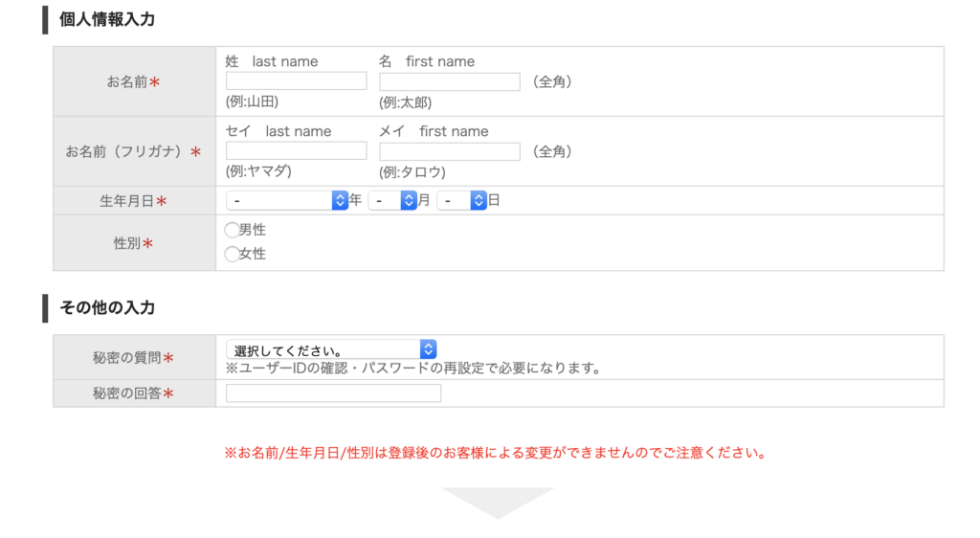The image size is (980, 538).
Task: Click the 名 first name input field
Action: (450, 82)
